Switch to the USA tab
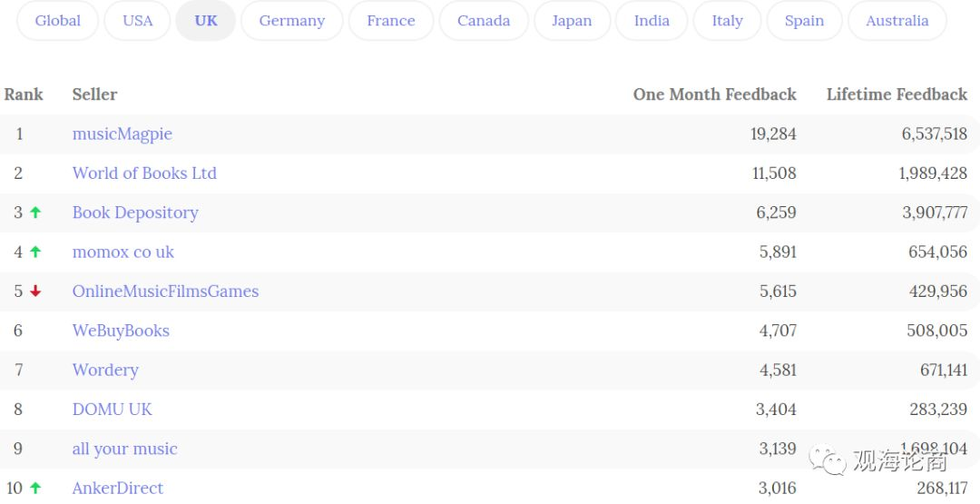This screenshot has width=980, height=504. pyautogui.click(x=138, y=21)
